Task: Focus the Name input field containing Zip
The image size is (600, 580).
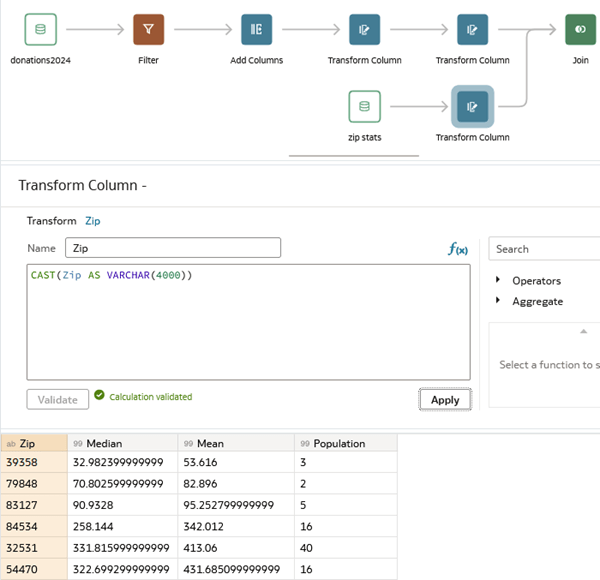Action: click(x=173, y=248)
